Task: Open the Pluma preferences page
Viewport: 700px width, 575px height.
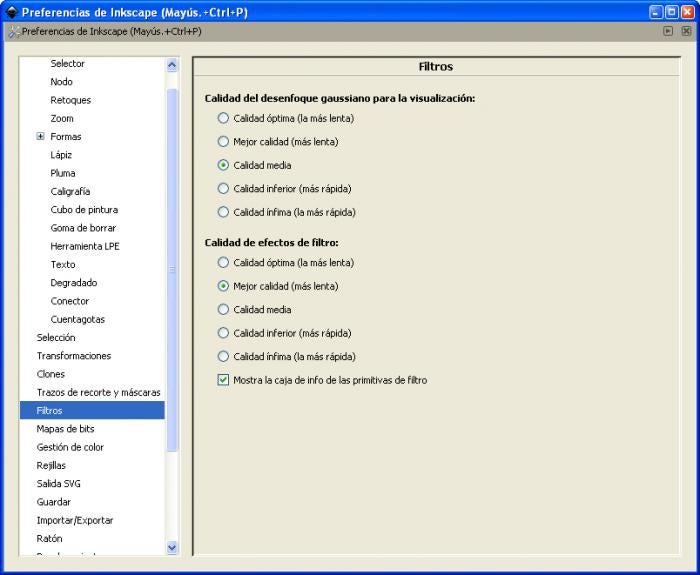Action: point(63,173)
